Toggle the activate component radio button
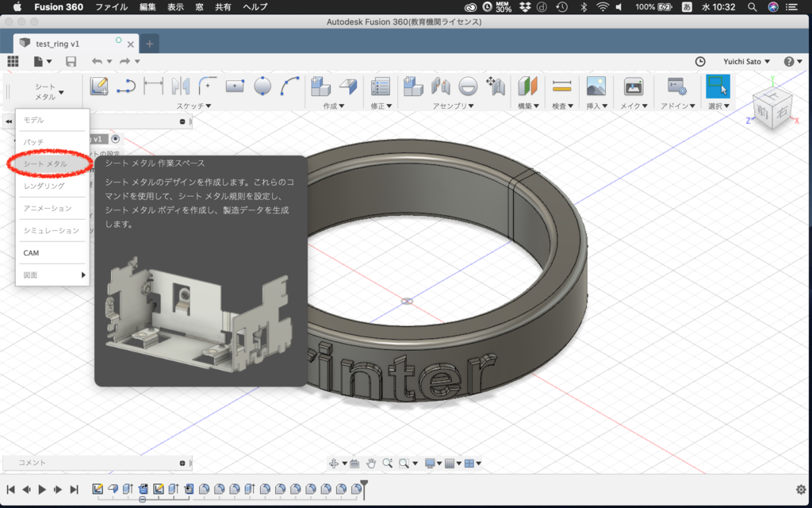 pyautogui.click(x=115, y=139)
